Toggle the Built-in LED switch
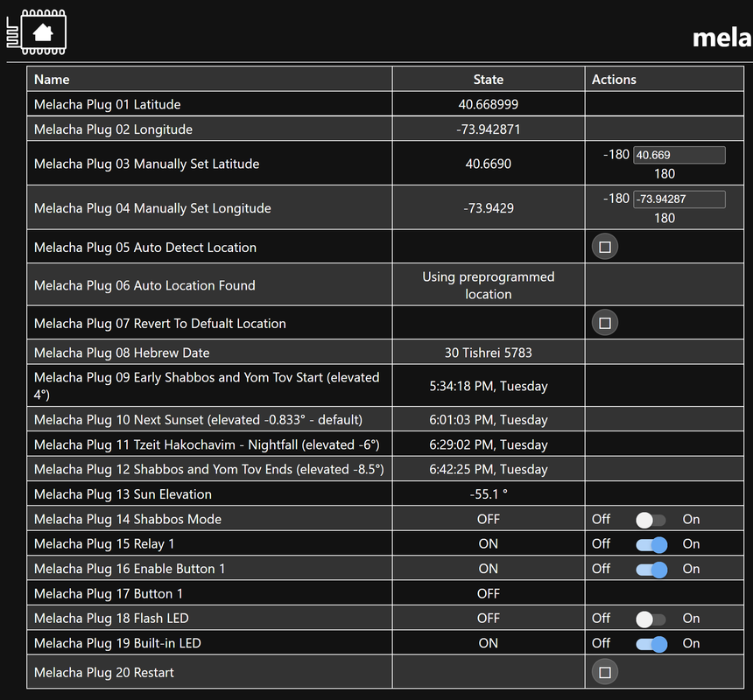The image size is (753, 700). (651, 643)
